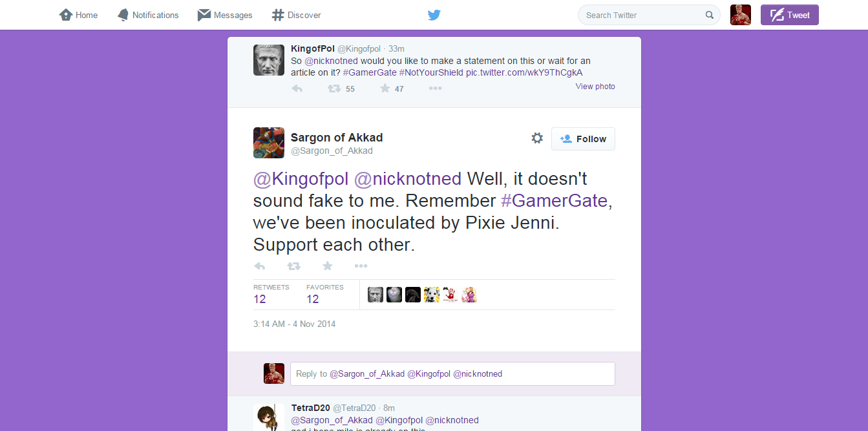Image resolution: width=868 pixels, height=431 pixels.
Task: Open more options on KingofPol's tweet
Action: coord(435,89)
